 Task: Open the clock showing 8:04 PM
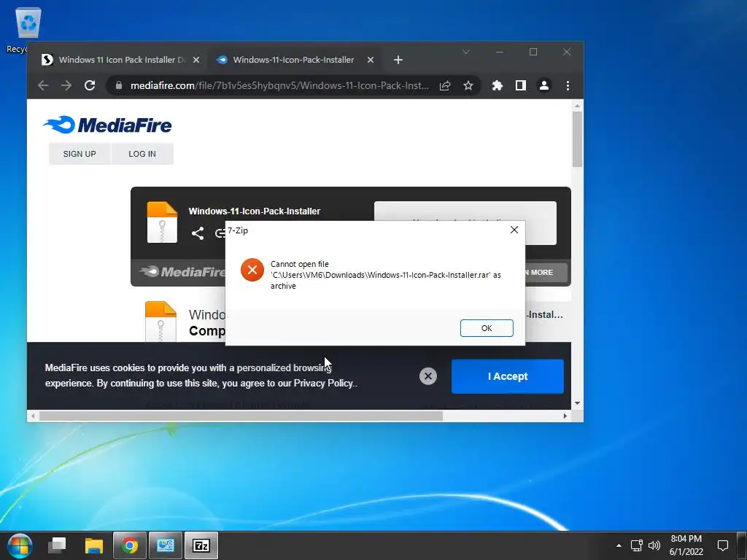point(686,545)
